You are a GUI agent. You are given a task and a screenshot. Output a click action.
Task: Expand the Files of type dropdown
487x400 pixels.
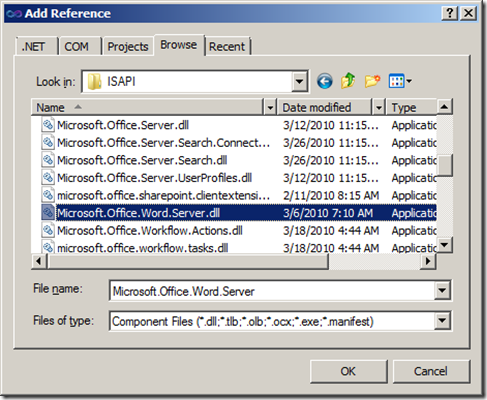(x=442, y=321)
